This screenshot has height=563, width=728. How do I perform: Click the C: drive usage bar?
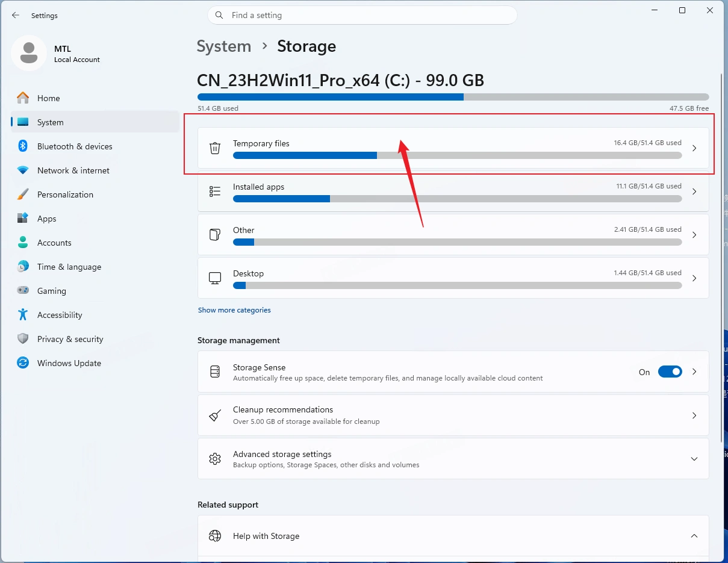pos(453,97)
